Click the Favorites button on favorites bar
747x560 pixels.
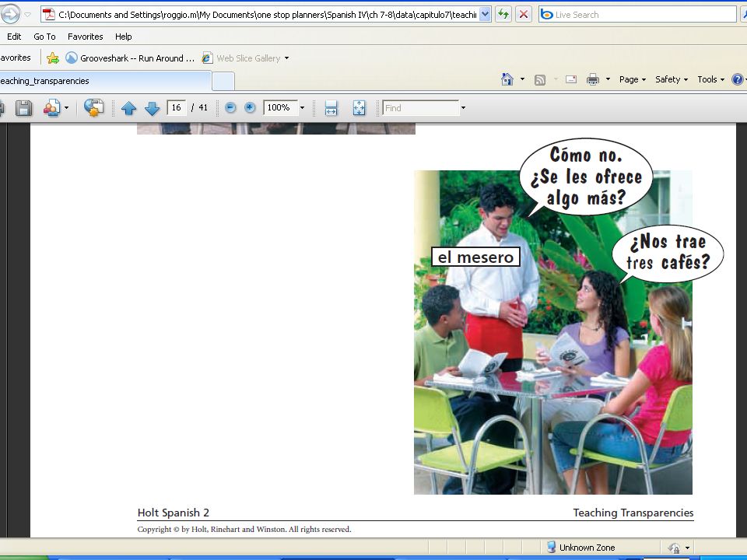click(x=16, y=58)
